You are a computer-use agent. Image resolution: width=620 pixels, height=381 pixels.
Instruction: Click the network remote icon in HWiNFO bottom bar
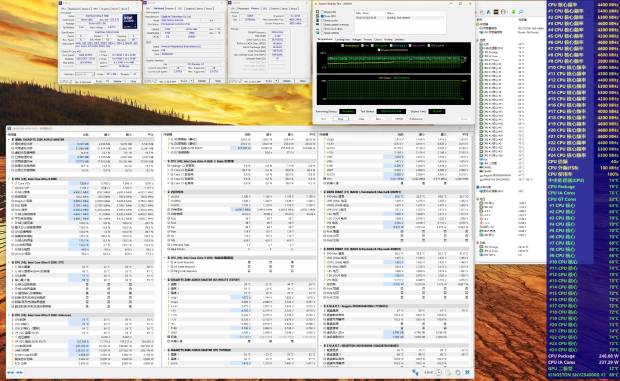[415, 372]
